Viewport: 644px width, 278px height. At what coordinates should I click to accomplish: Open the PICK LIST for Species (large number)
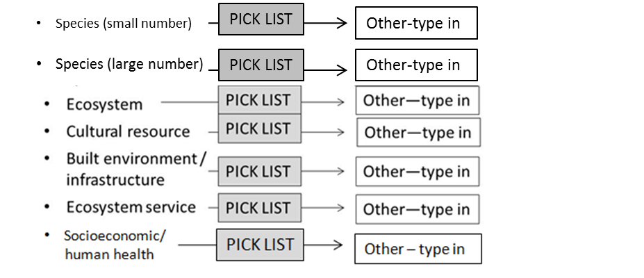(261, 65)
